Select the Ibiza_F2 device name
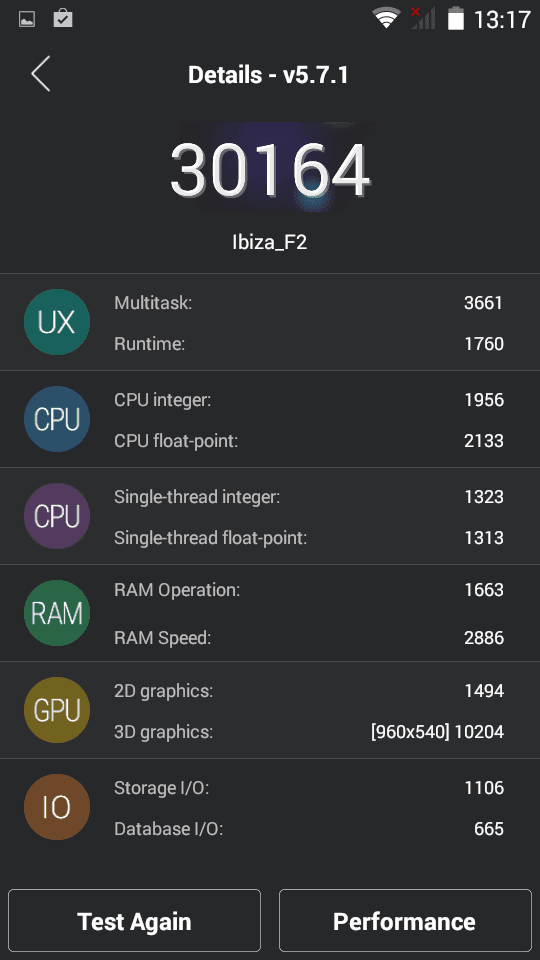The width and height of the screenshot is (540, 960). (270, 242)
